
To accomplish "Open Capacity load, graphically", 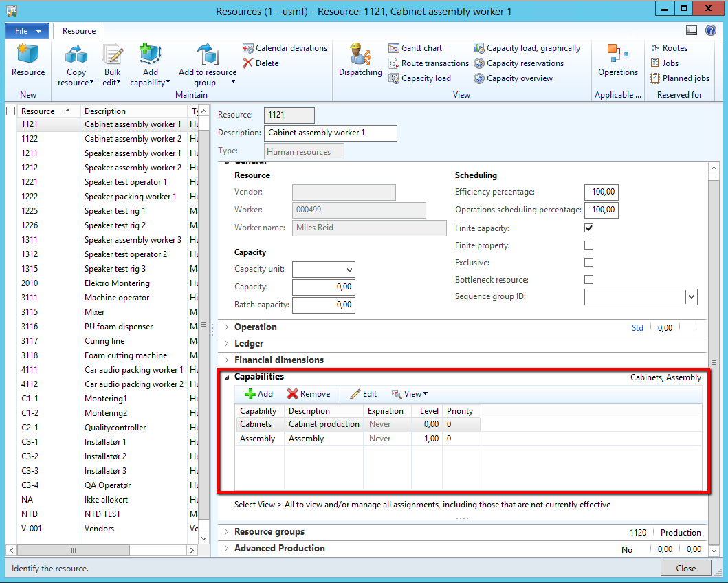I will pos(479,48).
